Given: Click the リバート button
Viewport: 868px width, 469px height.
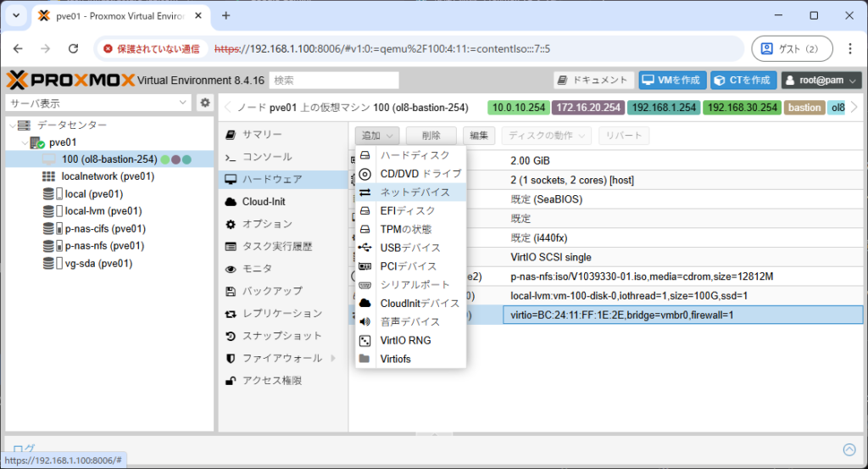Looking at the screenshot, I should pyautogui.click(x=624, y=136).
